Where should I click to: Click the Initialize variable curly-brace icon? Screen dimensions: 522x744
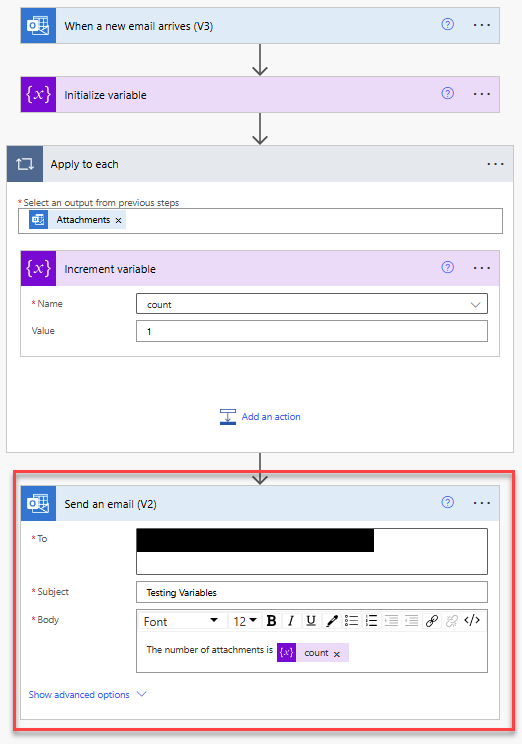pyautogui.click(x=38, y=94)
